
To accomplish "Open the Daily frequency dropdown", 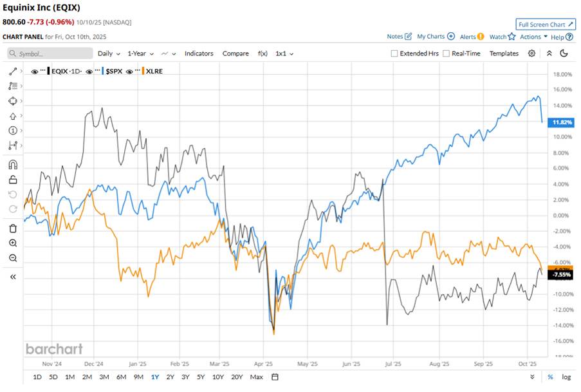I will click(108, 53).
